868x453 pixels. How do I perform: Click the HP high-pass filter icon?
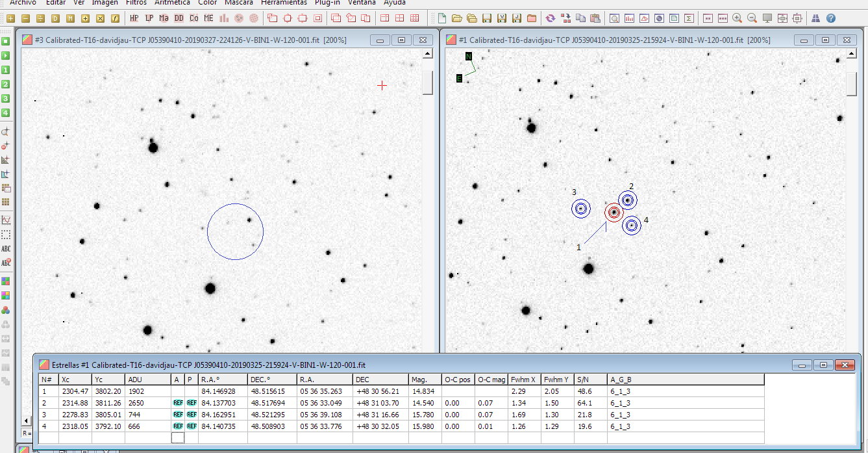point(134,18)
